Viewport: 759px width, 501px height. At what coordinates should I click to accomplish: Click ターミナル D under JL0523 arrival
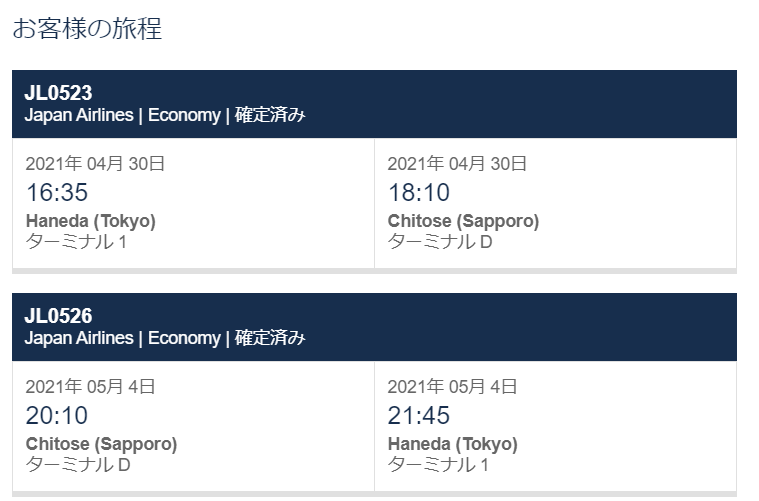(x=440, y=241)
